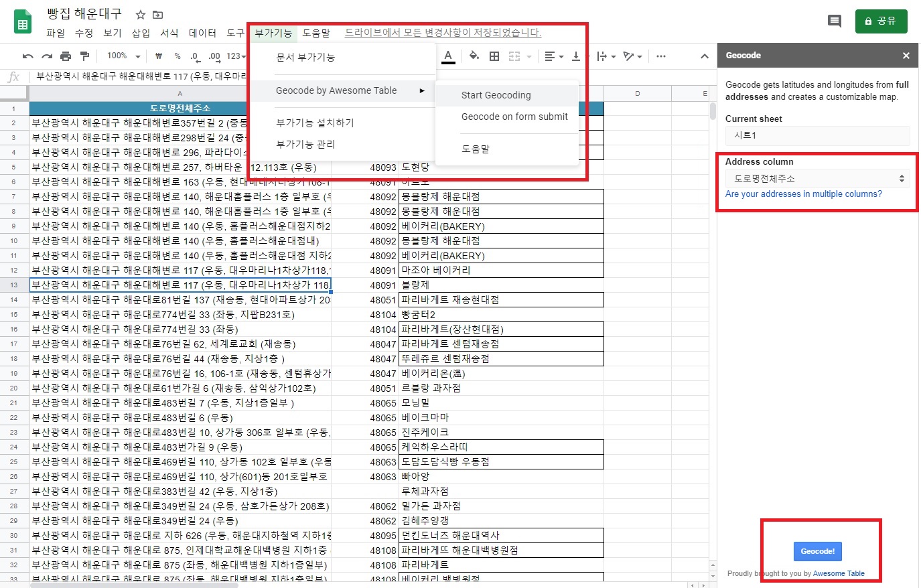Select cell 파리바게트 재송현대점
921x588 pixels.
501,299
